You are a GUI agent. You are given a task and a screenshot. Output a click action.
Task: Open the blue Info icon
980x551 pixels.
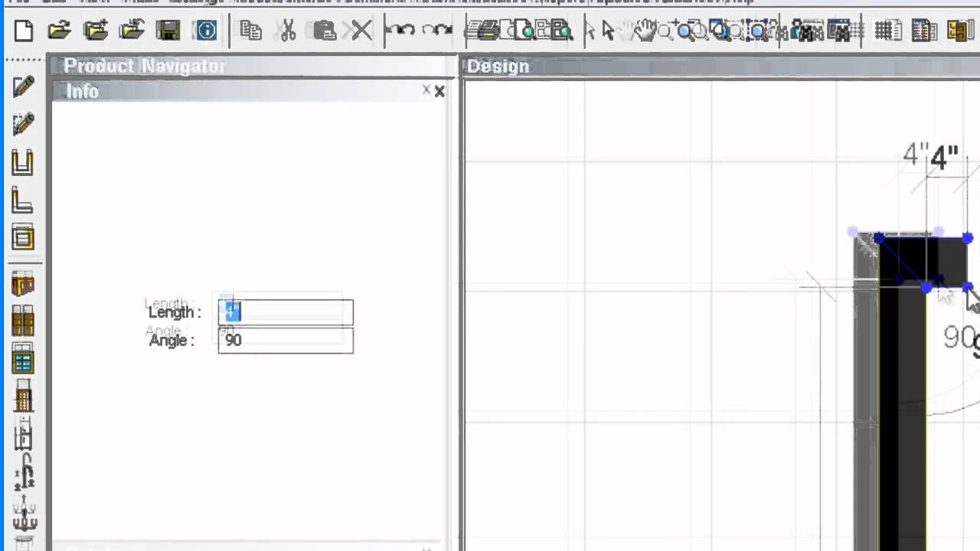pos(206,31)
